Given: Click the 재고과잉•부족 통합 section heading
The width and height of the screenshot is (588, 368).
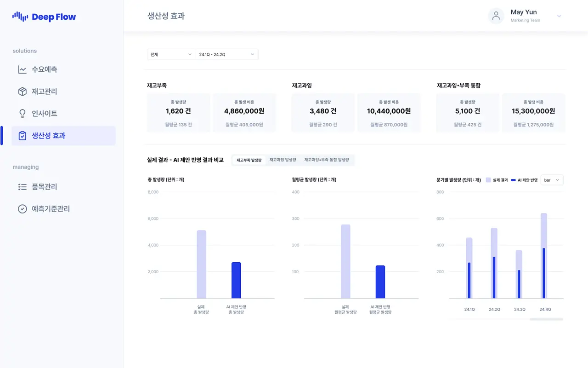Looking at the screenshot, I should (458, 86).
